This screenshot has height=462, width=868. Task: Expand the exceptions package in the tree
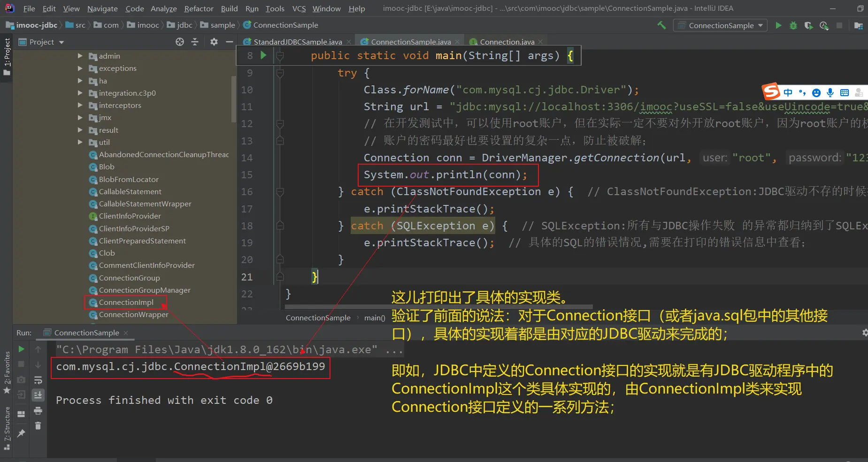80,68
